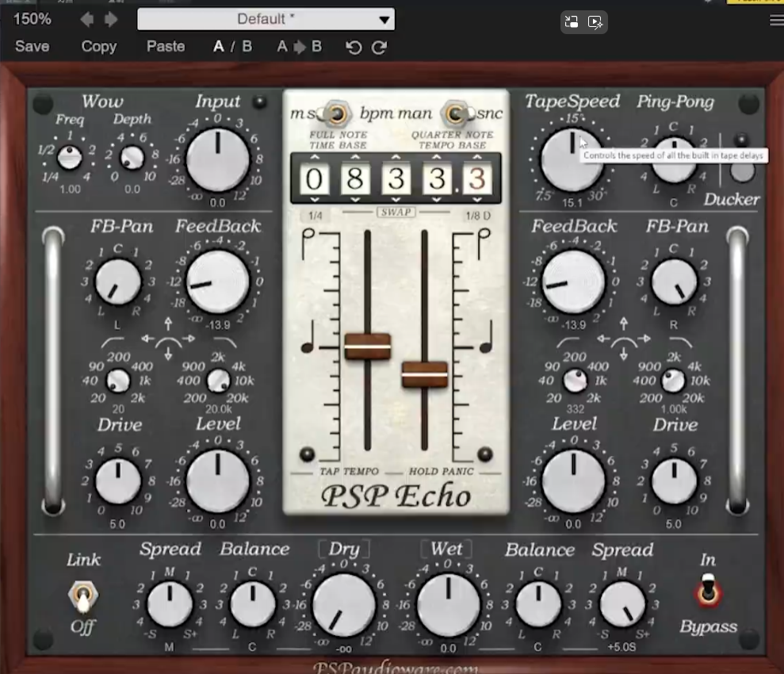
Task: Click Paste in the preset bar
Action: tap(166, 47)
